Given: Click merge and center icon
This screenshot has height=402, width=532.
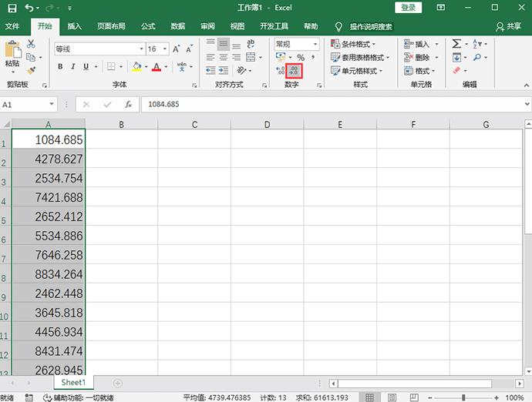Looking at the screenshot, I should pyautogui.click(x=251, y=57).
